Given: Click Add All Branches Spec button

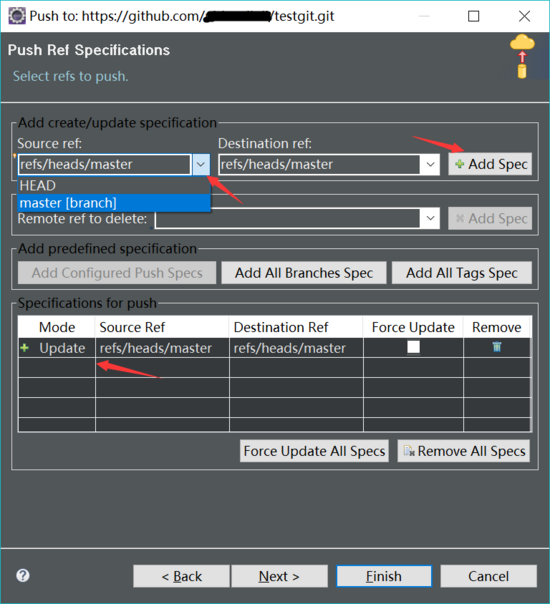Looking at the screenshot, I should click(x=304, y=273).
